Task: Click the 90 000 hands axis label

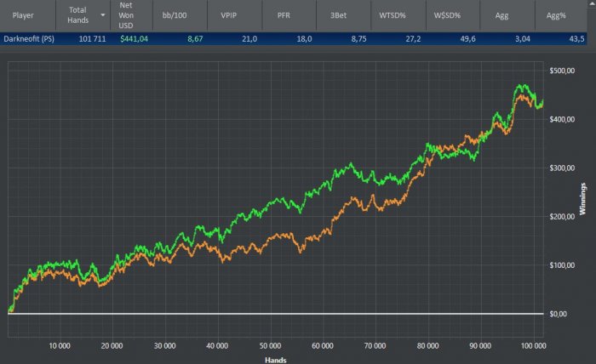Action: point(480,346)
